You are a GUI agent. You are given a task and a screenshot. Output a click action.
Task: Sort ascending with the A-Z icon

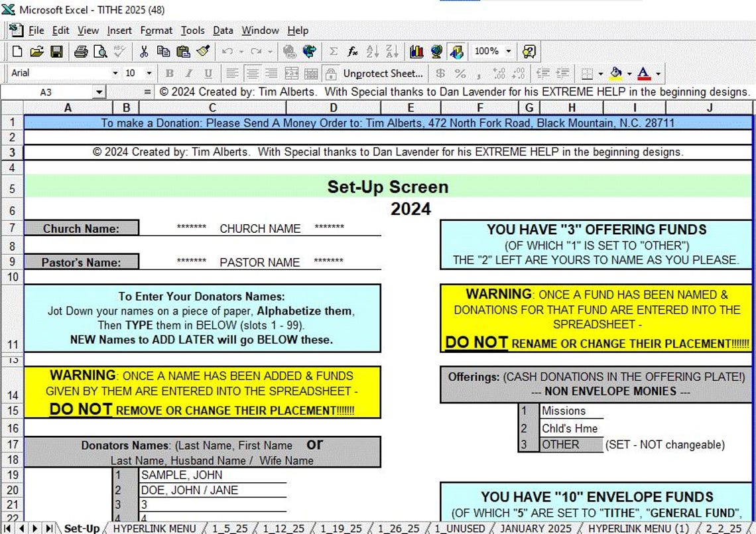(371, 51)
